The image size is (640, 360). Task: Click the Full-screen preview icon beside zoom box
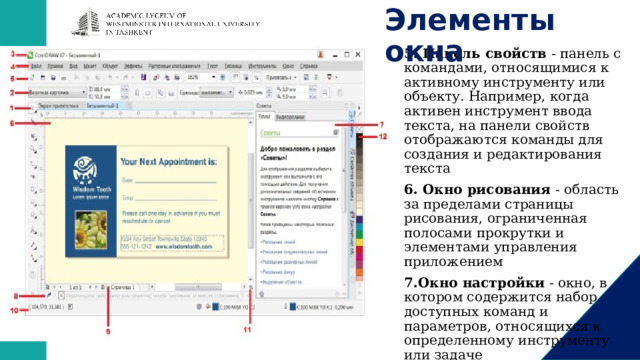(223, 77)
